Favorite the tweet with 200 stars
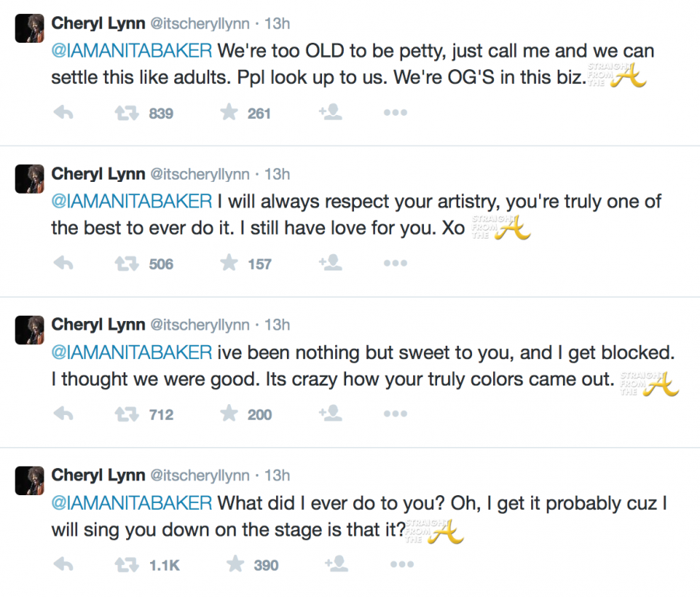Screen dimensions: 700x597 pos(229,414)
